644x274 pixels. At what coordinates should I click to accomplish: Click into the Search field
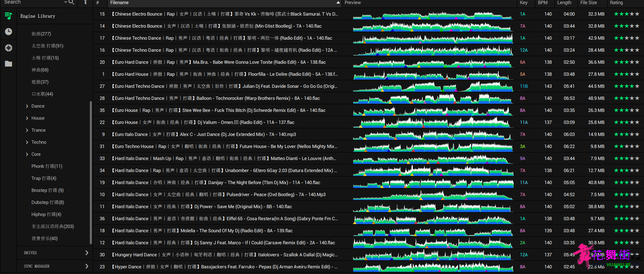pos(34,2)
